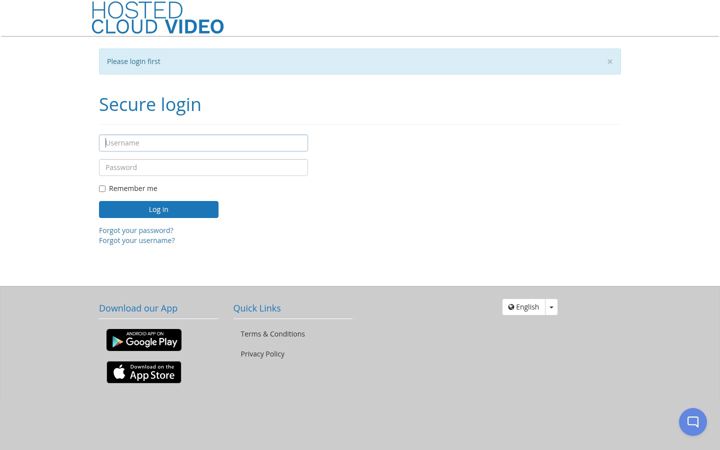Select the 'Download our App' heading
The height and width of the screenshot is (450, 720).
[138, 309]
